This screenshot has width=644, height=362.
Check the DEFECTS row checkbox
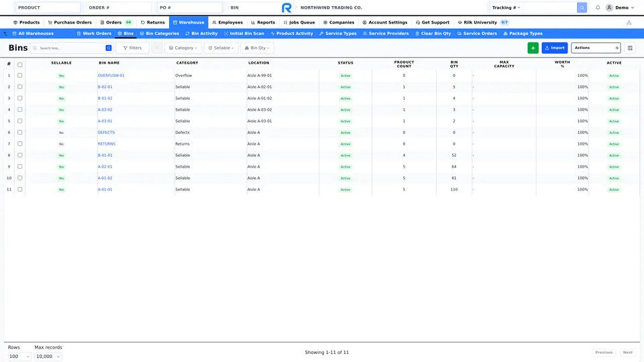point(19,133)
